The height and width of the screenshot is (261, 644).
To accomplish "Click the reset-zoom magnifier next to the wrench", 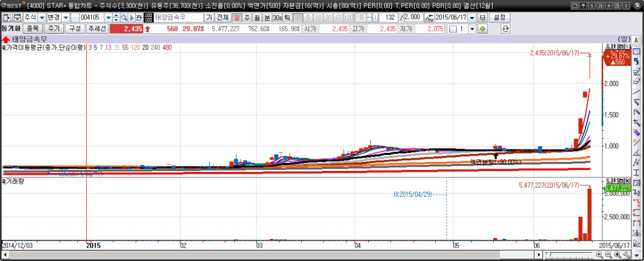I will [x=618, y=255].
